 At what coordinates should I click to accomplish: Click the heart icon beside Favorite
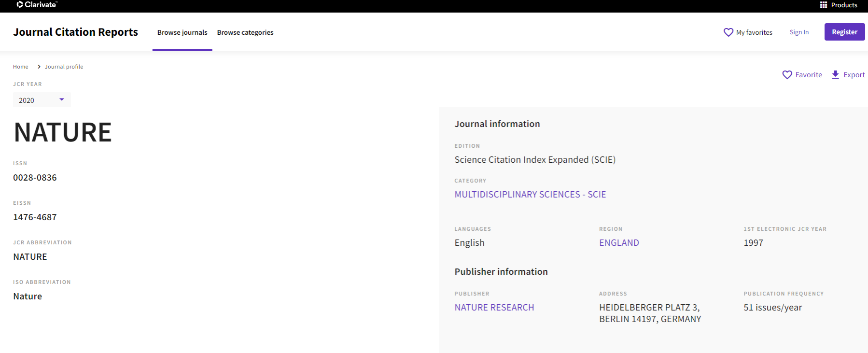click(787, 75)
